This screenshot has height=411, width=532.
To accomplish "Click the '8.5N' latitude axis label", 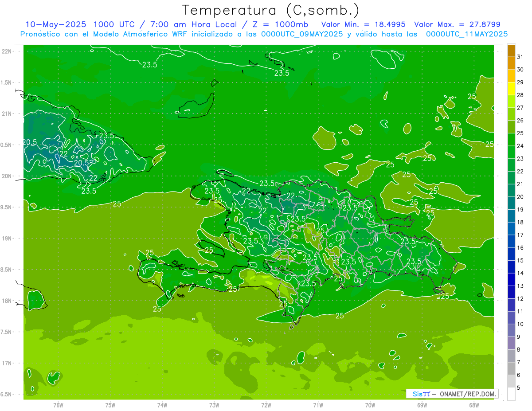I will coord(6,270).
